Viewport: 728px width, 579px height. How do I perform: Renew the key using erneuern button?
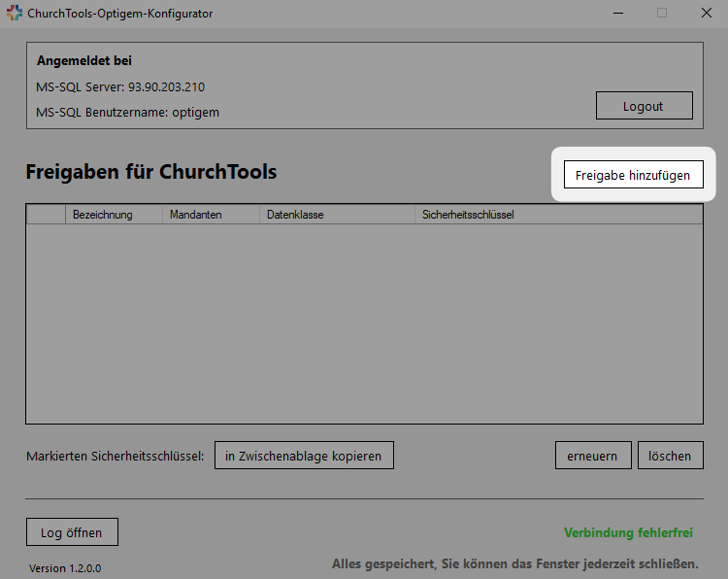point(593,456)
